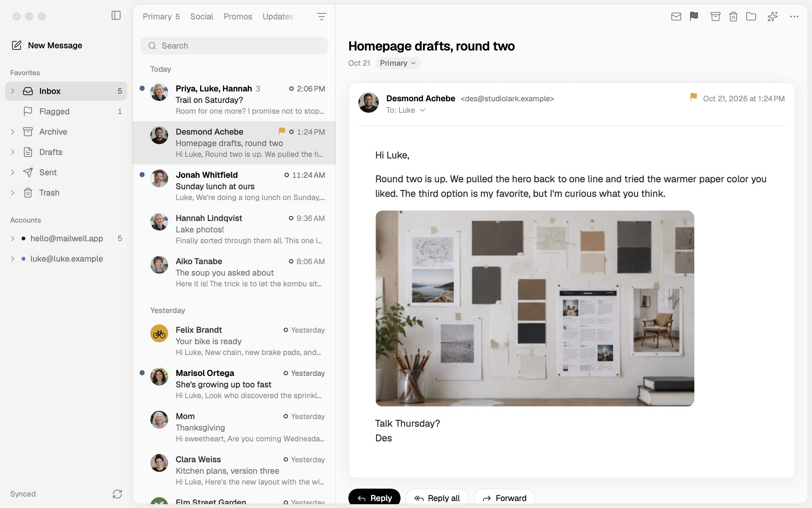Open the moodboard image attachment
812x508 pixels.
[x=535, y=308]
